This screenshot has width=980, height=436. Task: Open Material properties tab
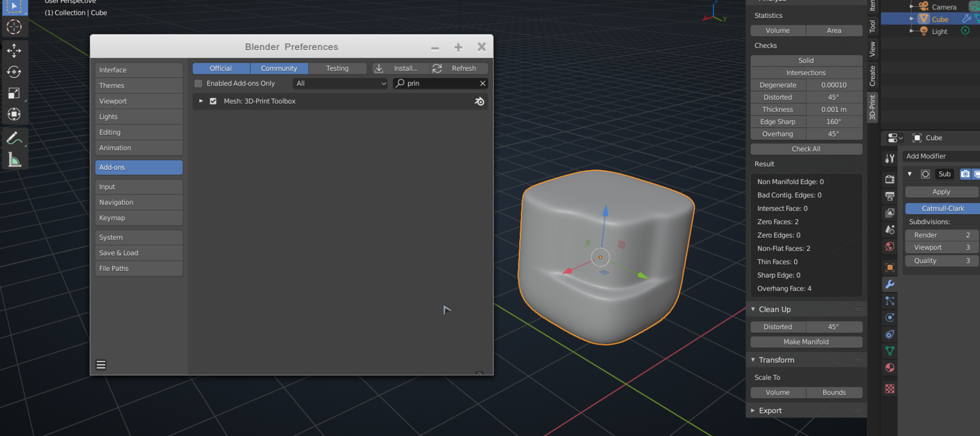pyautogui.click(x=890, y=367)
